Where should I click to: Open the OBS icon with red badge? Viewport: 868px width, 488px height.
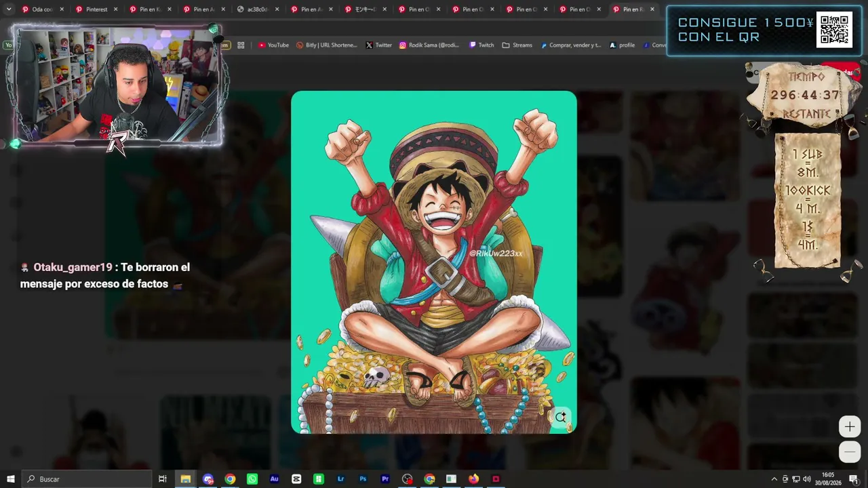[407, 479]
